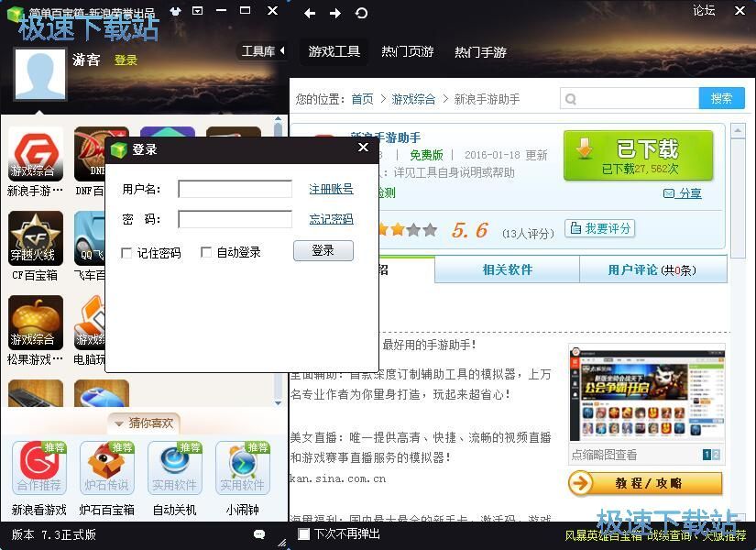Click tool list scrollbar down arrow
The image size is (756, 550).
pyautogui.click(x=279, y=402)
